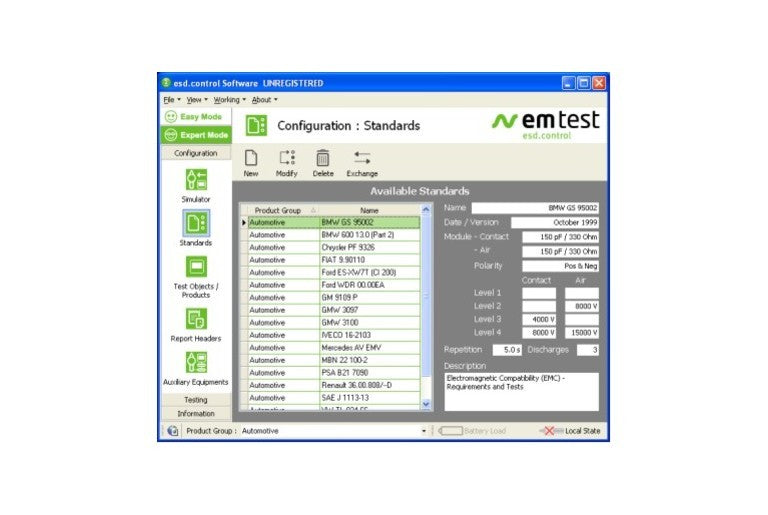Open the File menu
This screenshot has width=768, height=515.
(x=171, y=99)
